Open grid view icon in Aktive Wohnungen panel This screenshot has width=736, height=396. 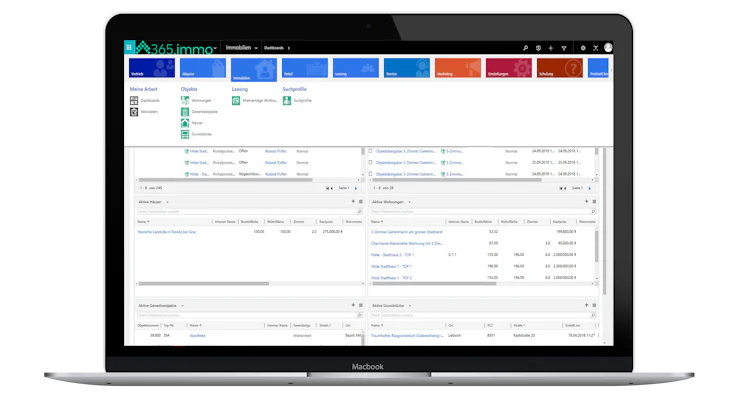[x=594, y=201]
